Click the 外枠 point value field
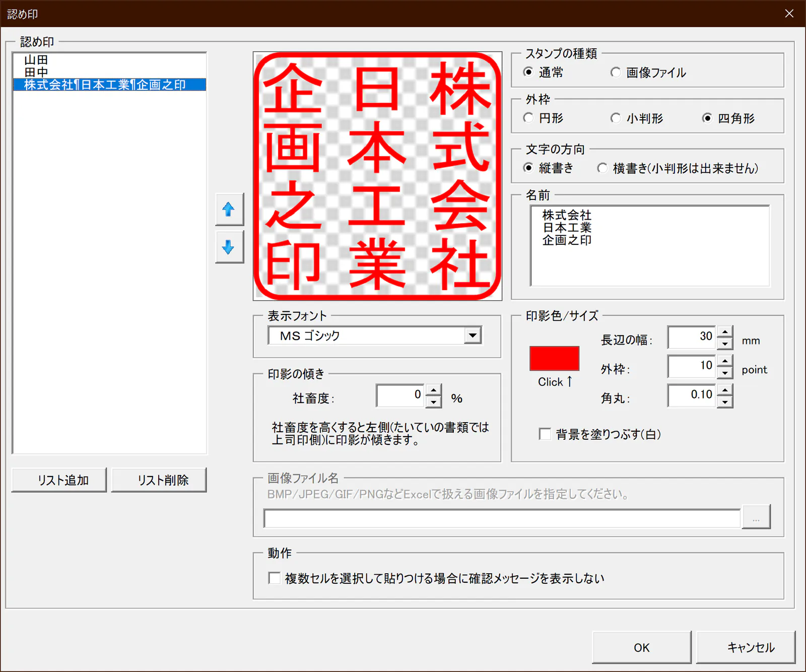This screenshot has width=806, height=672. click(x=692, y=367)
